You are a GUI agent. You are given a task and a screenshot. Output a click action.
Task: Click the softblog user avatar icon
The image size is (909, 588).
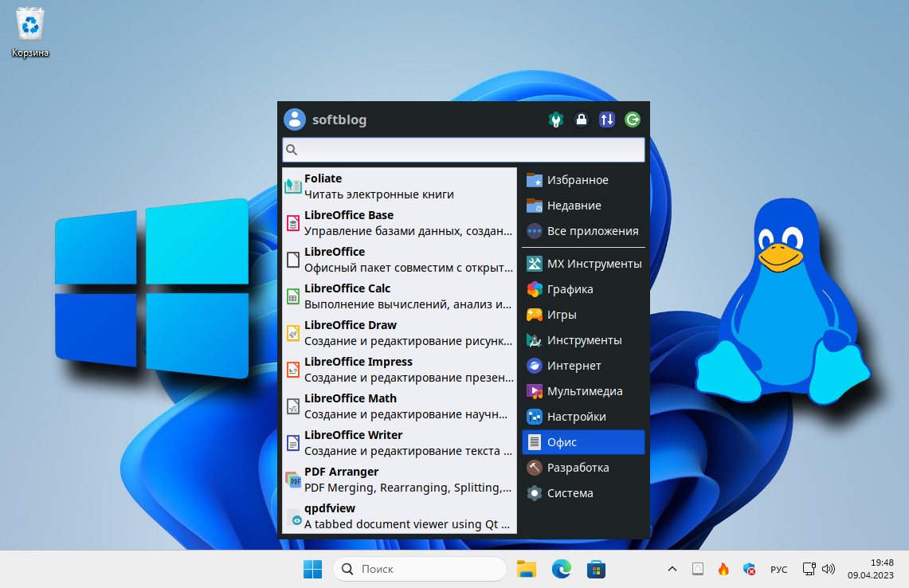coord(295,120)
